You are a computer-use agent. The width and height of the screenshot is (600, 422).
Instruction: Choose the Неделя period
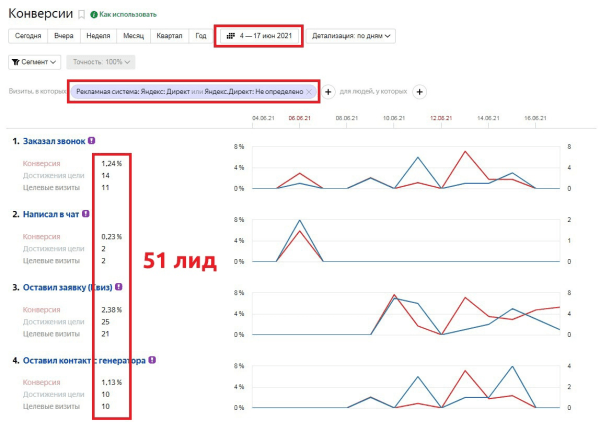[x=98, y=36]
